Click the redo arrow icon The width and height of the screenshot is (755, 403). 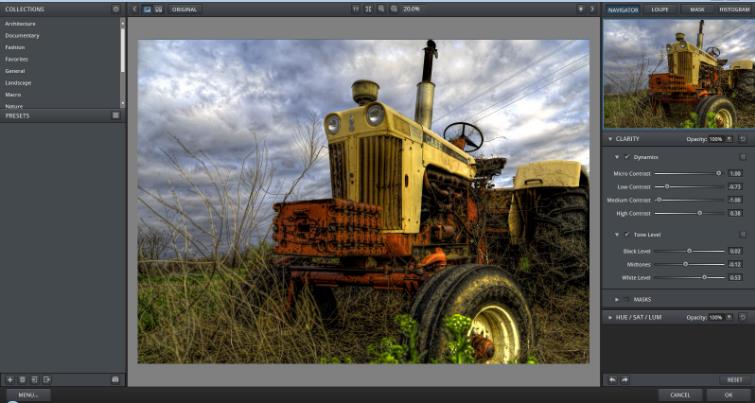tap(624, 380)
